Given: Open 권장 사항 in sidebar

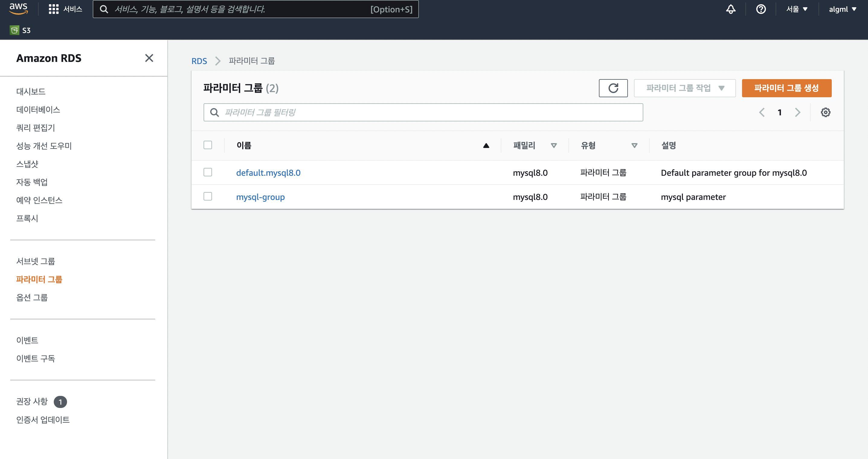Looking at the screenshot, I should (x=32, y=401).
